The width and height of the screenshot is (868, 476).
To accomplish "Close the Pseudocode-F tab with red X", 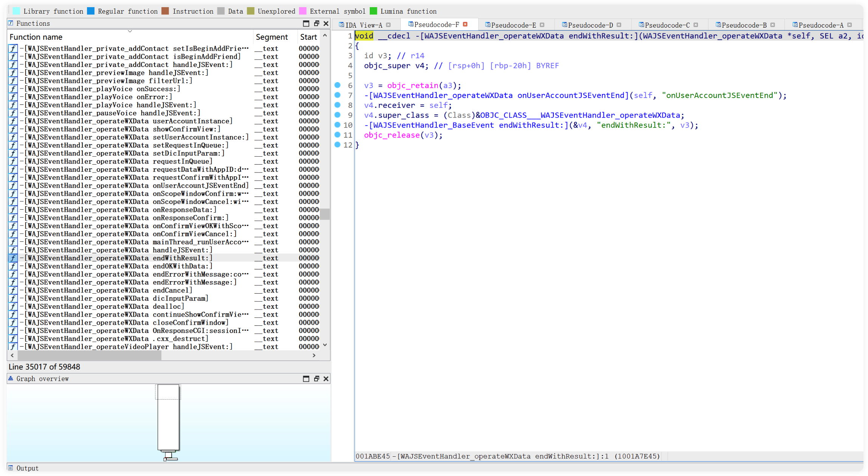I will 465,25.
